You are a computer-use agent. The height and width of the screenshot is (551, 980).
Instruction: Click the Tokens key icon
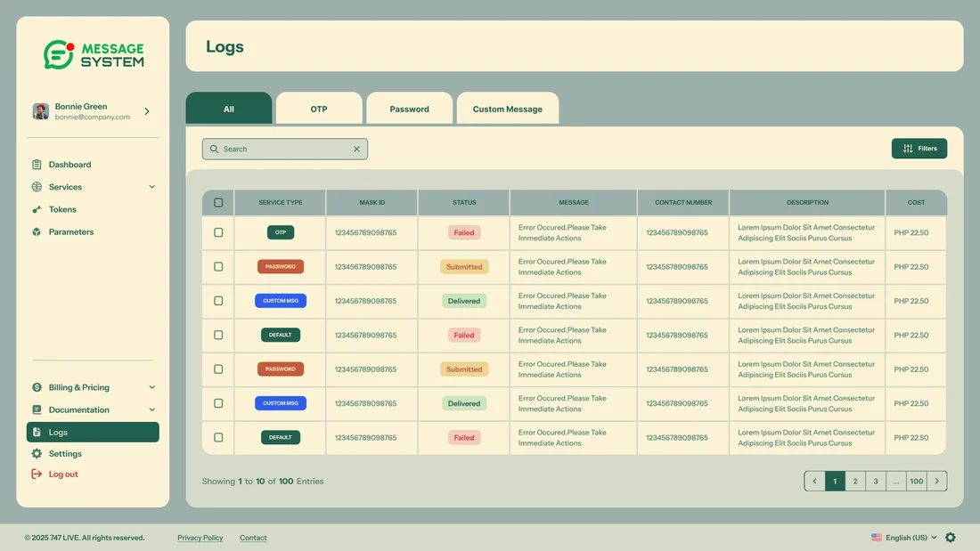point(37,209)
